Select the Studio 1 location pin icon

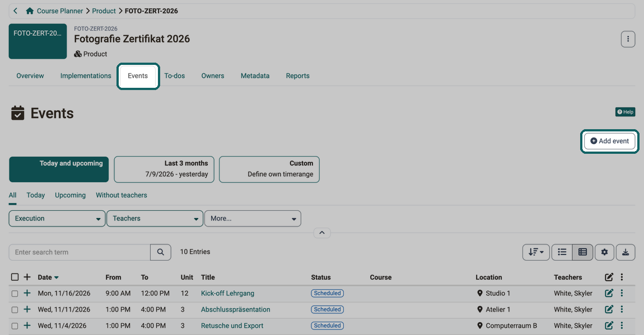(480, 293)
